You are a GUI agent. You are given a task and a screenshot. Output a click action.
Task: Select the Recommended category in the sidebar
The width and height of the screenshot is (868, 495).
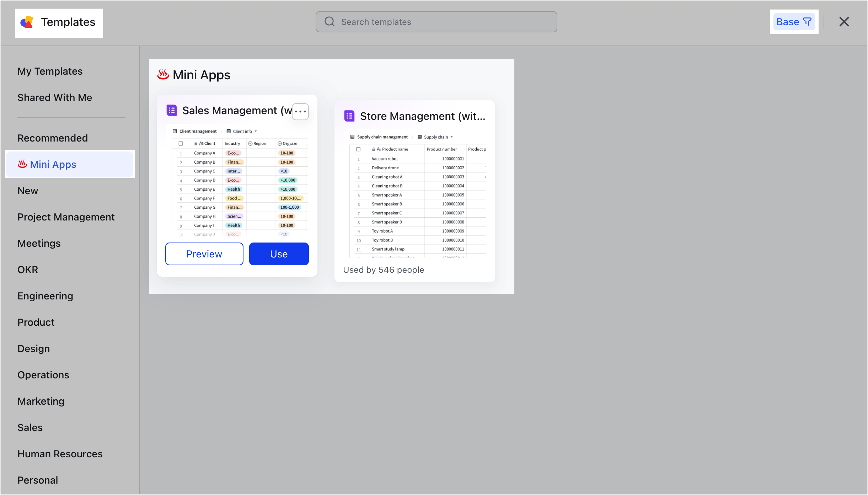point(53,138)
